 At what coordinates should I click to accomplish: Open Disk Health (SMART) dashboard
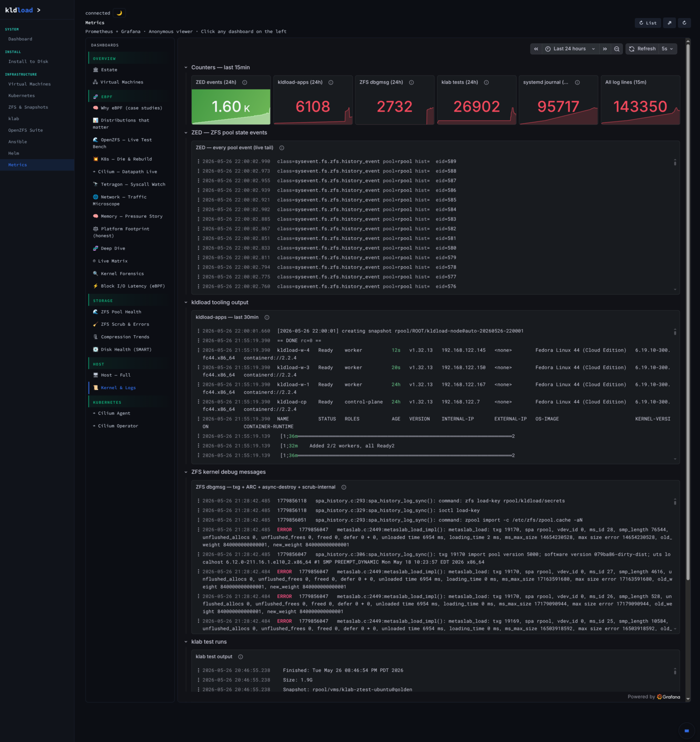pyautogui.click(x=129, y=349)
